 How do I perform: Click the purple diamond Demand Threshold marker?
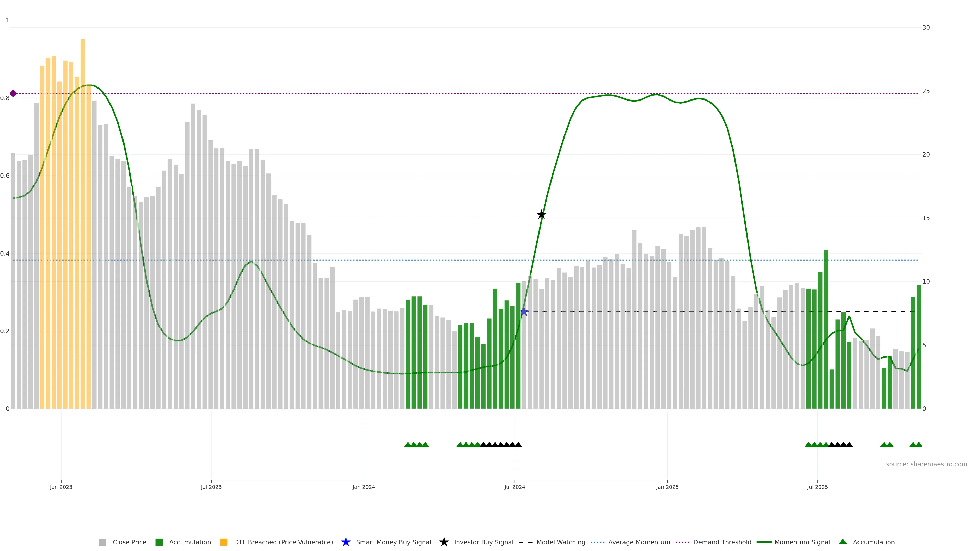(x=13, y=93)
